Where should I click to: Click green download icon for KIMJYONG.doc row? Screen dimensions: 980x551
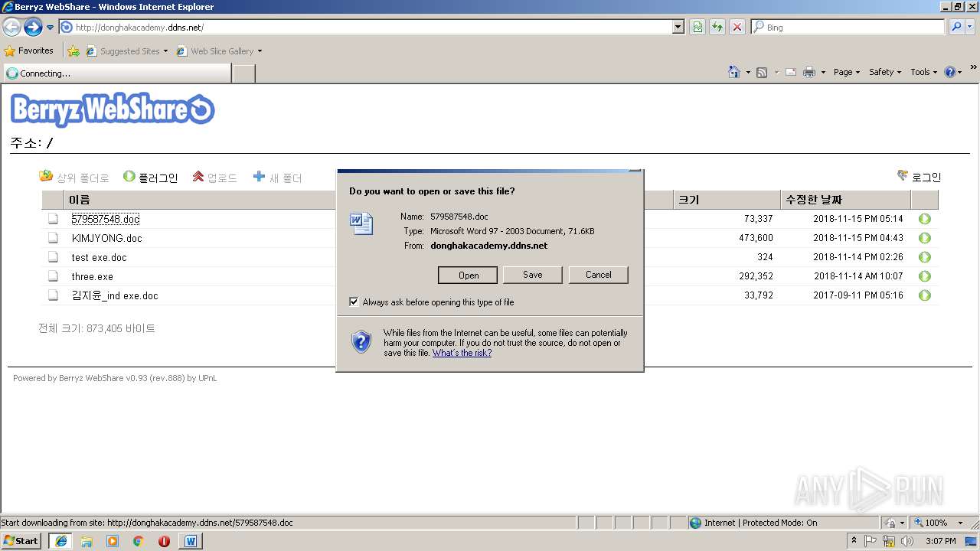pyautogui.click(x=925, y=238)
